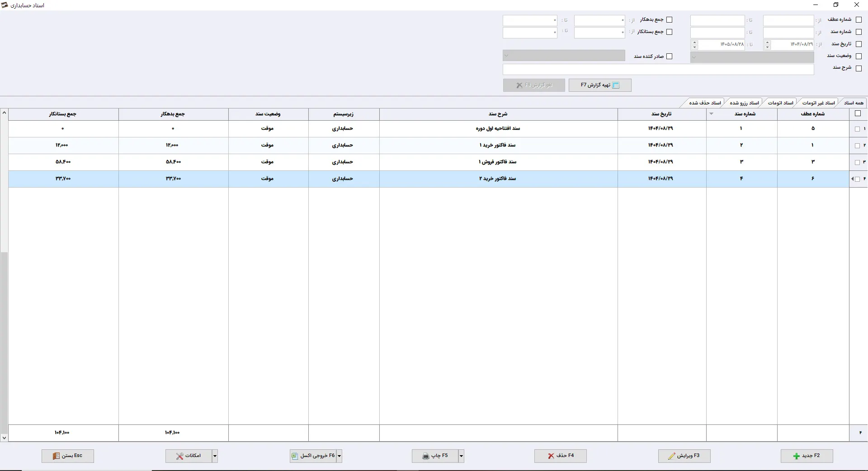This screenshot has width=868, height=471.
Task: Click the report icon on the تهیه گزارش F7 button
Action: [616, 85]
